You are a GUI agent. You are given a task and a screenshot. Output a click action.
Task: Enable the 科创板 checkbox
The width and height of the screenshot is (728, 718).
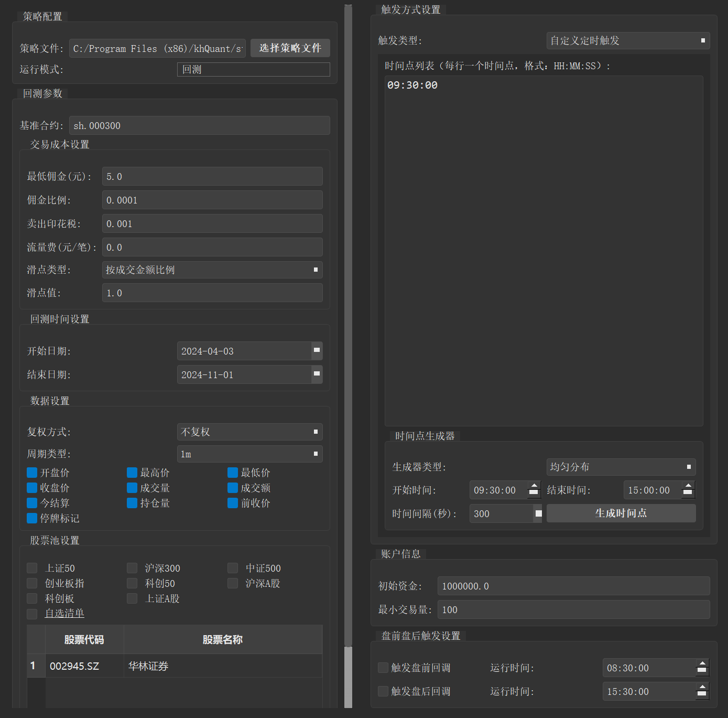coord(32,599)
